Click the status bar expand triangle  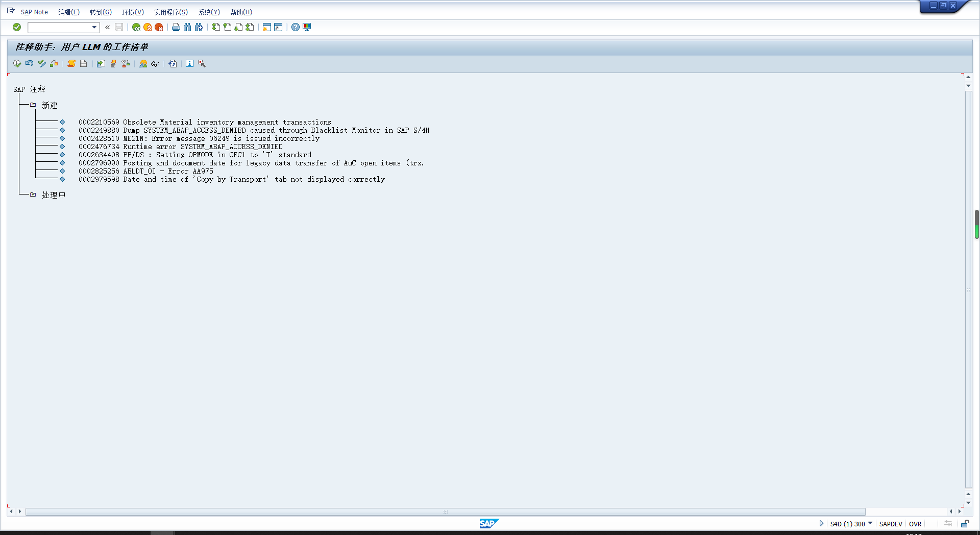point(821,523)
